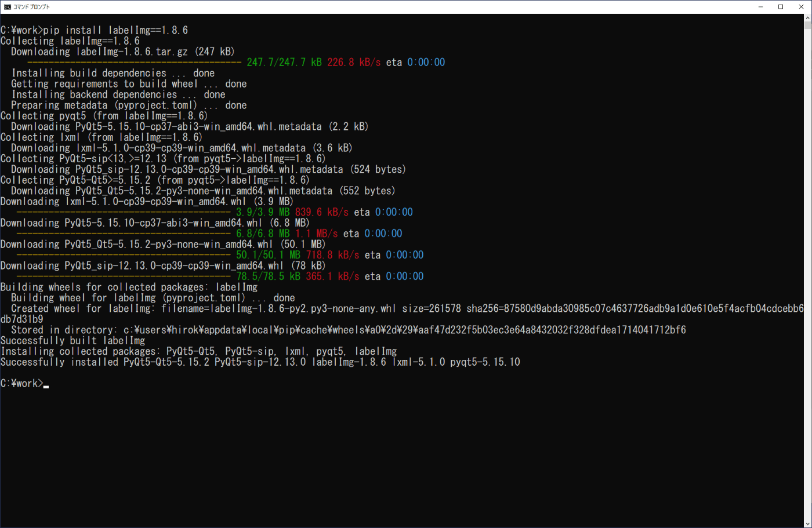Click the title 'コマンド プロンプト'
Viewport: 812px width, 528px height.
pyautogui.click(x=31, y=7)
